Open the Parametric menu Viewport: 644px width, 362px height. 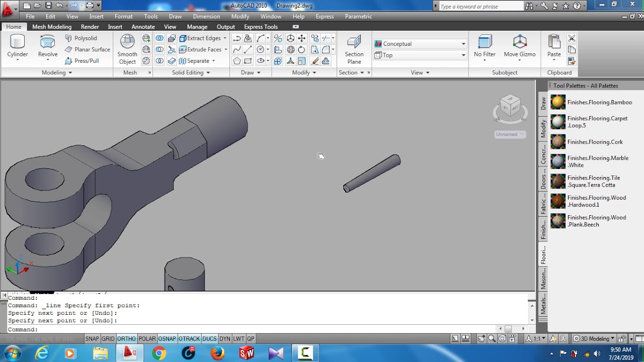(358, 17)
